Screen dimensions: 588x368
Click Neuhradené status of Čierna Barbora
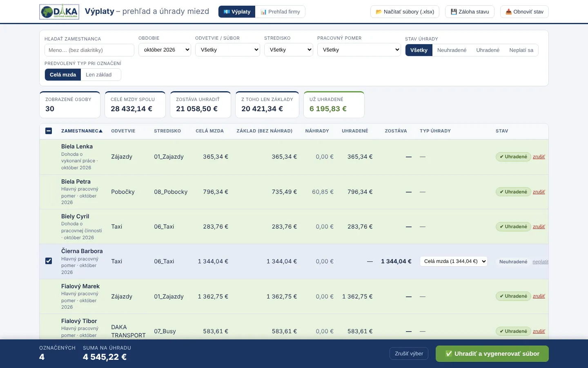pyautogui.click(x=513, y=262)
